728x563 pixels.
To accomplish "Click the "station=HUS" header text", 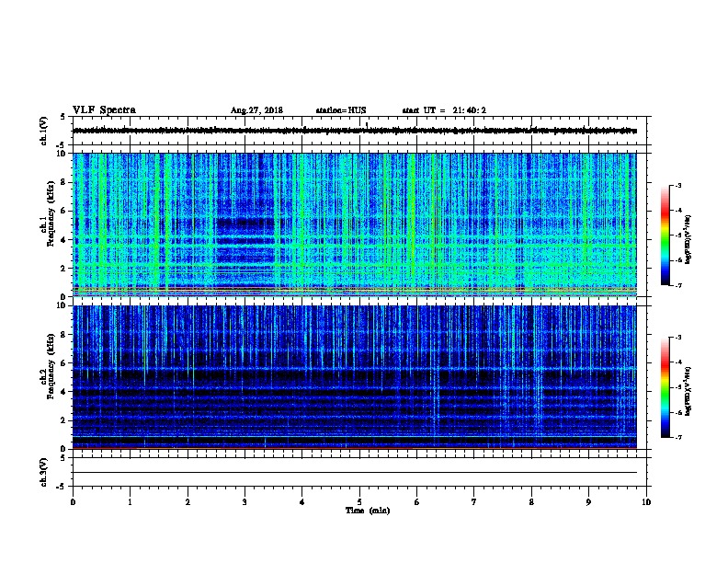I will click(341, 110).
